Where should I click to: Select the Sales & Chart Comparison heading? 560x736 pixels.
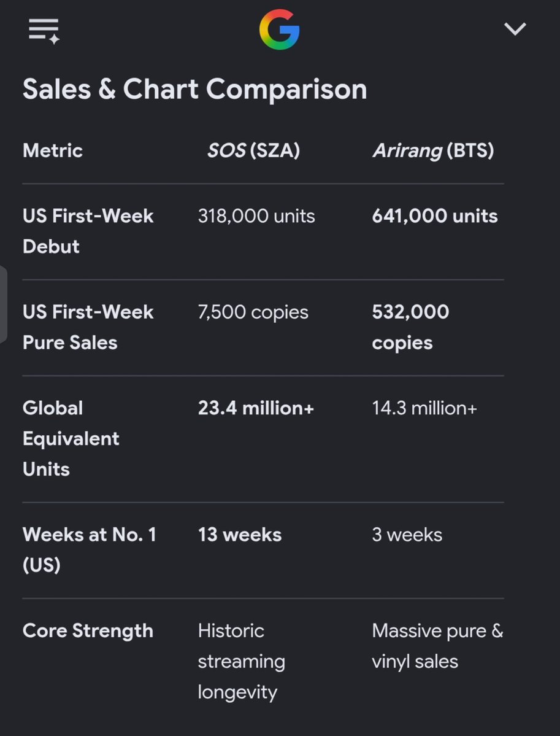tap(194, 89)
